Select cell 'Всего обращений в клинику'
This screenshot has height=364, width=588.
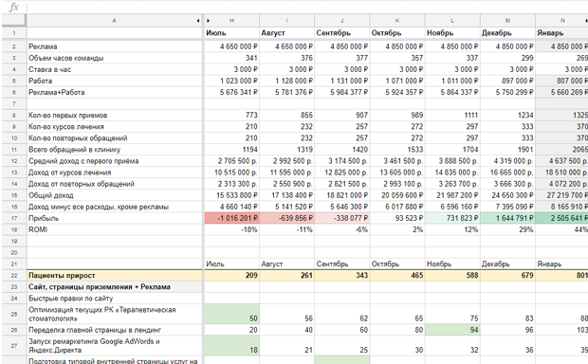point(115,150)
